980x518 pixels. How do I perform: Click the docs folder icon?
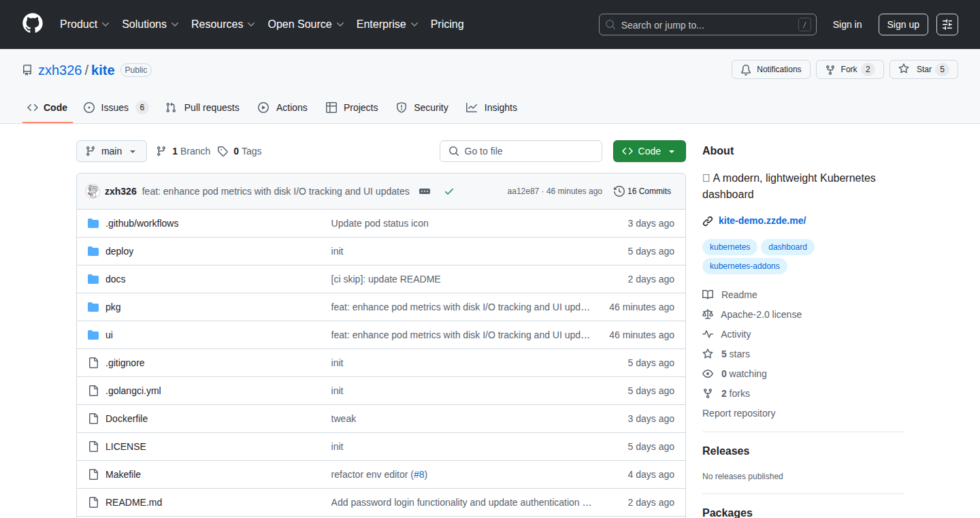93,279
